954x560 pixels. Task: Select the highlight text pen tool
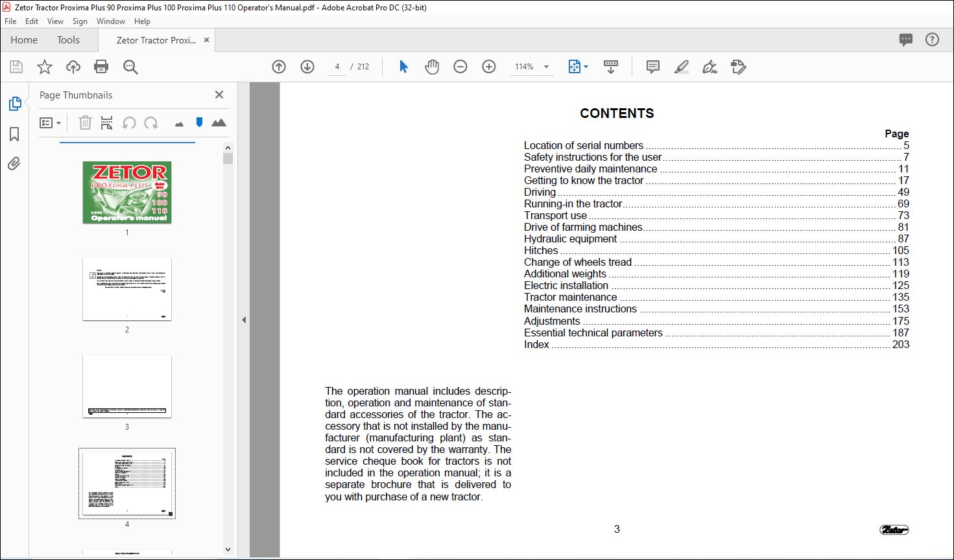pos(682,67)
